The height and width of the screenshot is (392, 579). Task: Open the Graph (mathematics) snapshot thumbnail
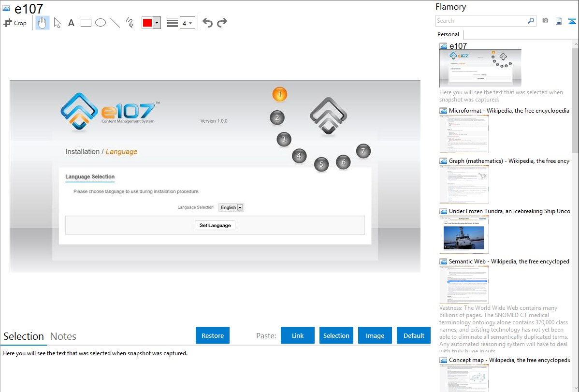tap(464, 184)
